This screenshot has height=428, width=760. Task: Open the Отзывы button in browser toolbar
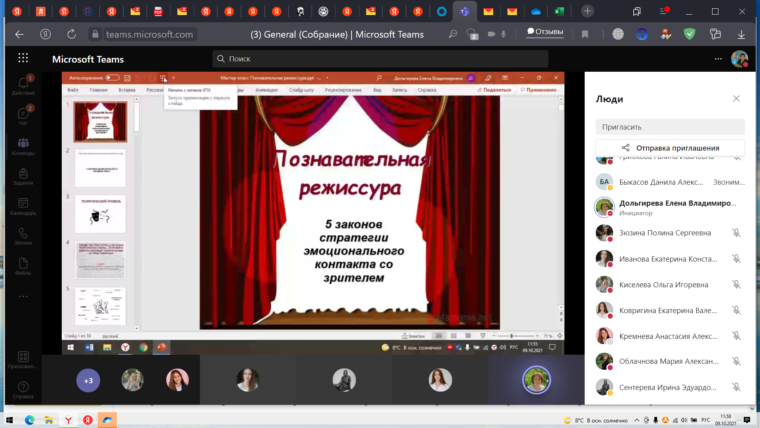click(542, 33)
